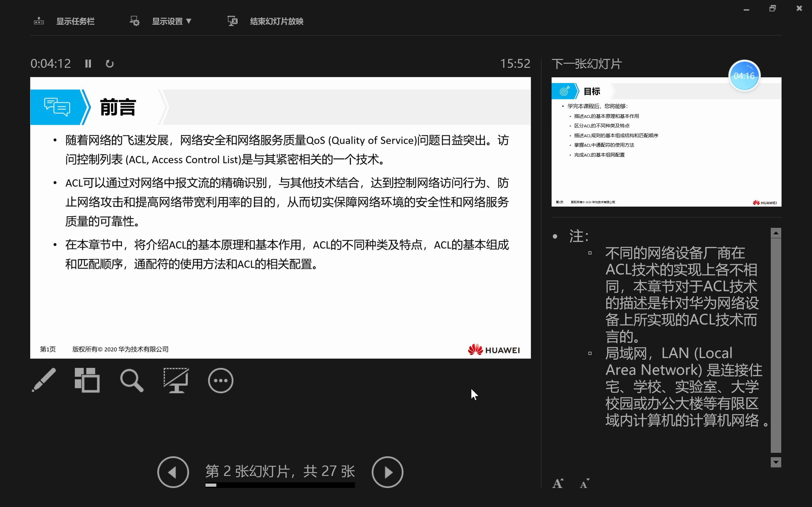This screenshot has height=507, width=812.
Task: Select the pen annotation tool
Action: pos(44,380)
